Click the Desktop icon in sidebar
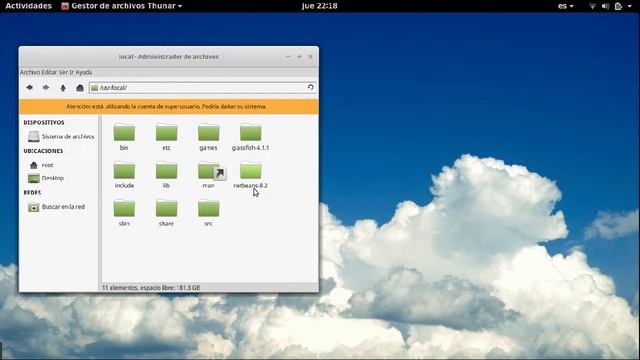Image resolution: width=640 pixels, height=360 pixels. click(x=33, y=178)
